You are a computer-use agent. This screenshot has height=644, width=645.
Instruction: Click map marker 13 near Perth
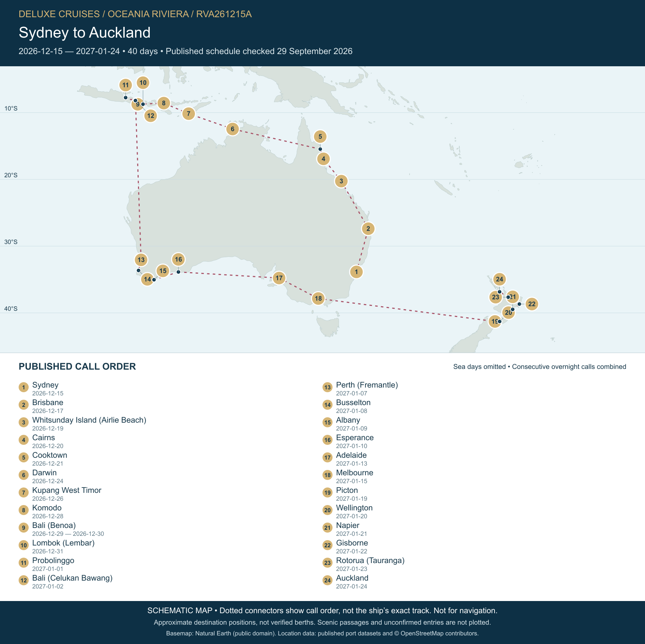tap(141, 260)
